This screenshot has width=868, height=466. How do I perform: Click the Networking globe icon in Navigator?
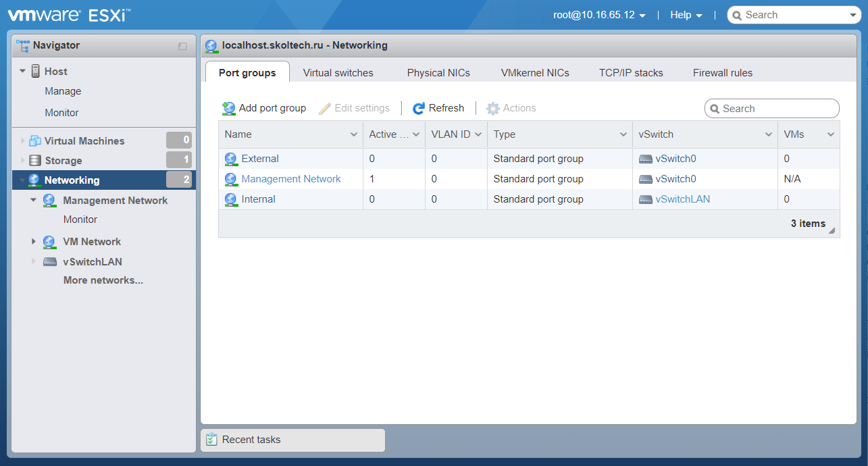[35, 180]
